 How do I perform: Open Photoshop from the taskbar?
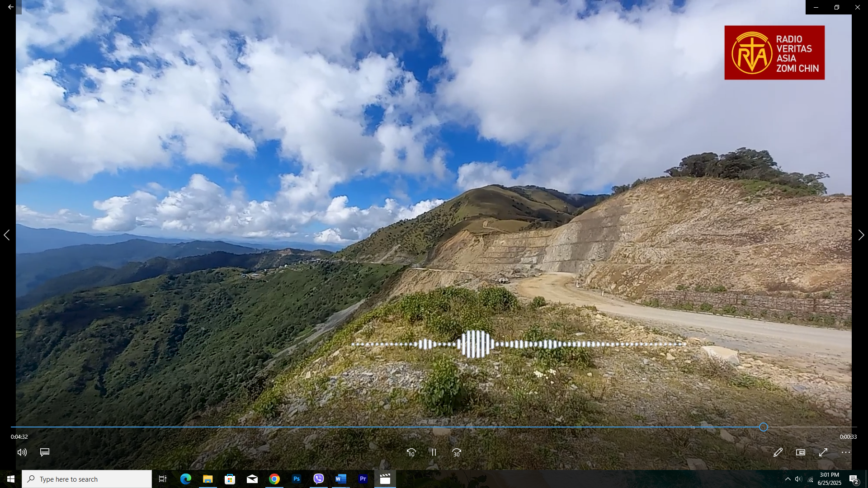click(x=297, y=479)
